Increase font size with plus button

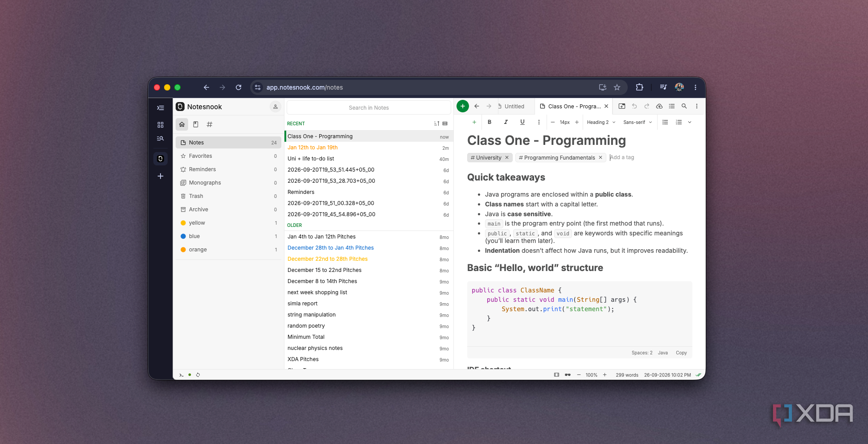[x=577, y=122]
